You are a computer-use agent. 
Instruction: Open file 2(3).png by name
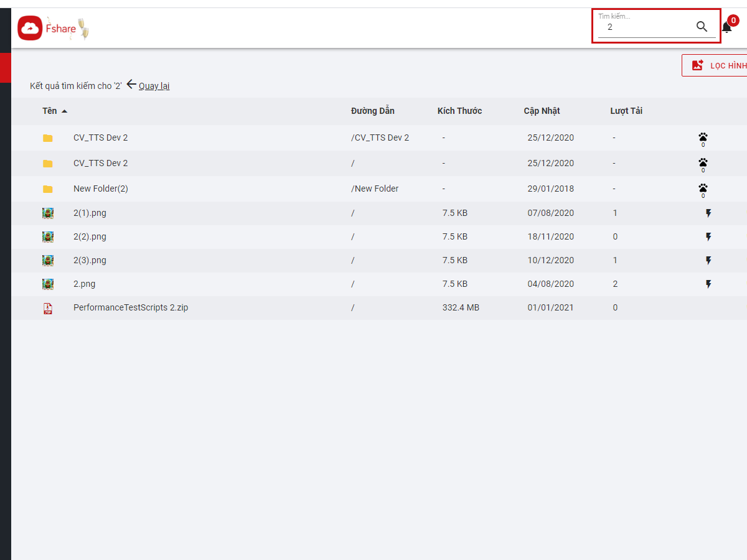pyautogui.click(x=90, y=261)
